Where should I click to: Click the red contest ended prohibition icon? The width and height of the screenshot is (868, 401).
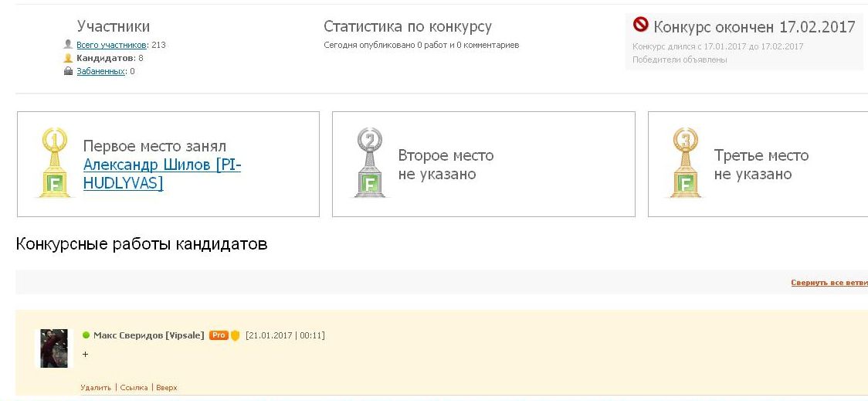640,24
